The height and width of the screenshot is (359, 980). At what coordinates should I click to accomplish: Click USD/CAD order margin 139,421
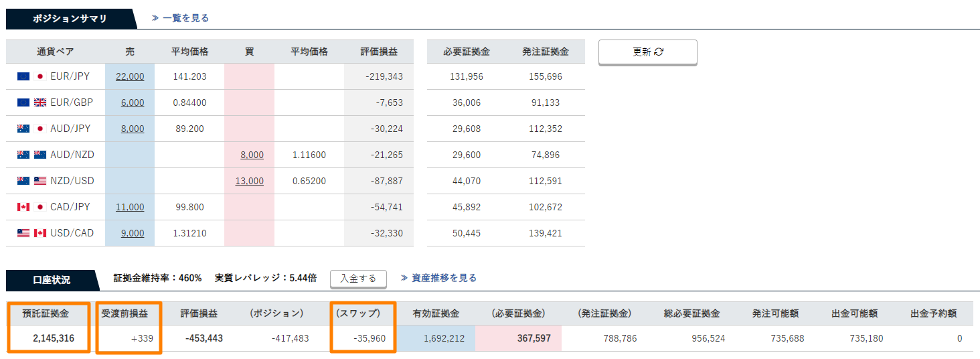coord(546,233)
